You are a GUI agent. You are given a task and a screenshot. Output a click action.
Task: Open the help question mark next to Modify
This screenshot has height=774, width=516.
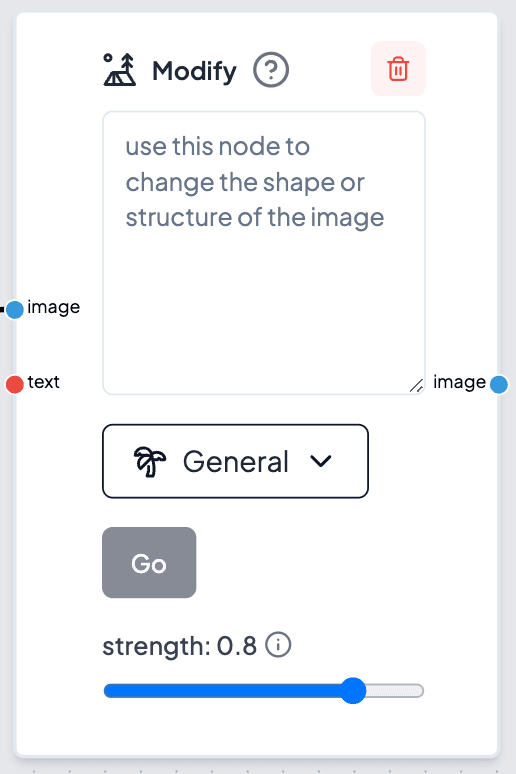point(271,70)
